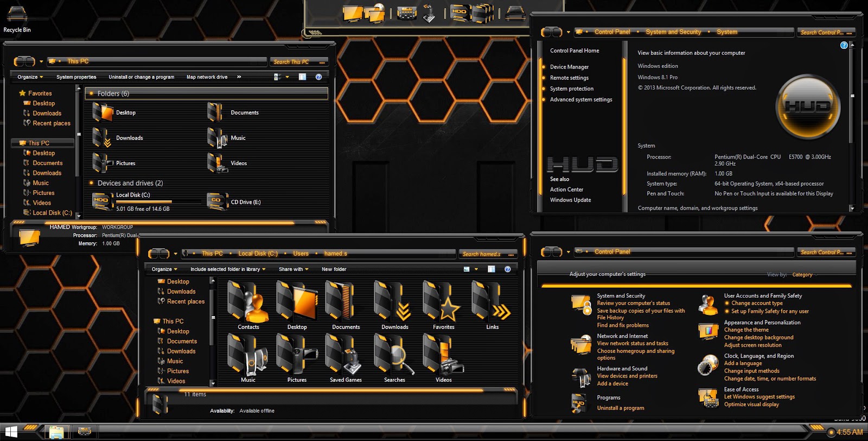868x441 pixels.
Task: Click Windows Update under See also
Action: tap(570, 200)
